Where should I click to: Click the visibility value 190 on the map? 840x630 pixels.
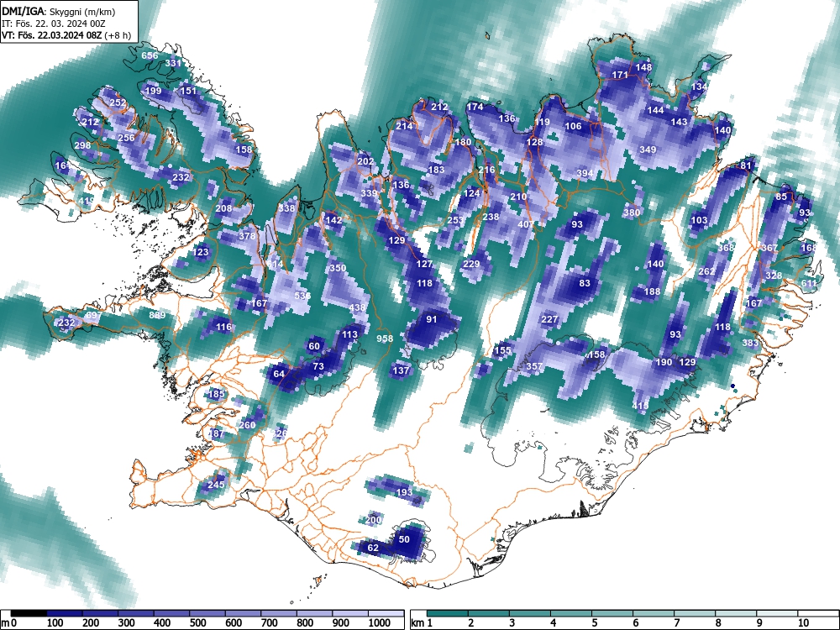point(664,362)
